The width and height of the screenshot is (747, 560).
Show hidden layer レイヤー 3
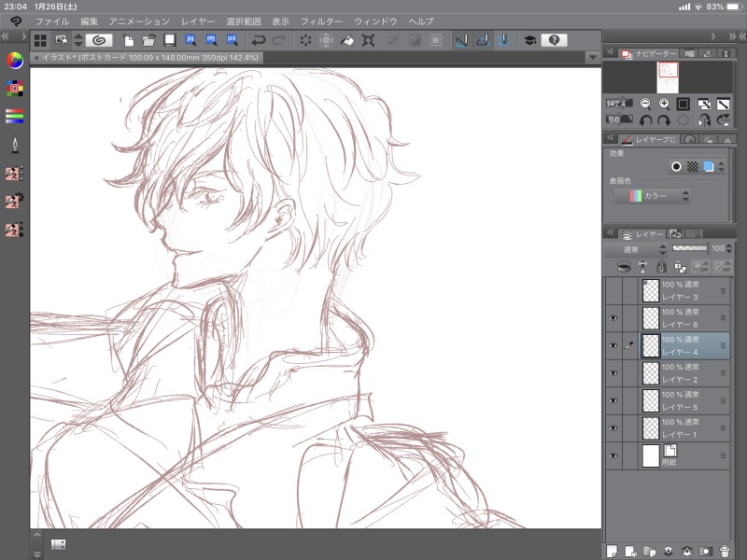(613, 290)
